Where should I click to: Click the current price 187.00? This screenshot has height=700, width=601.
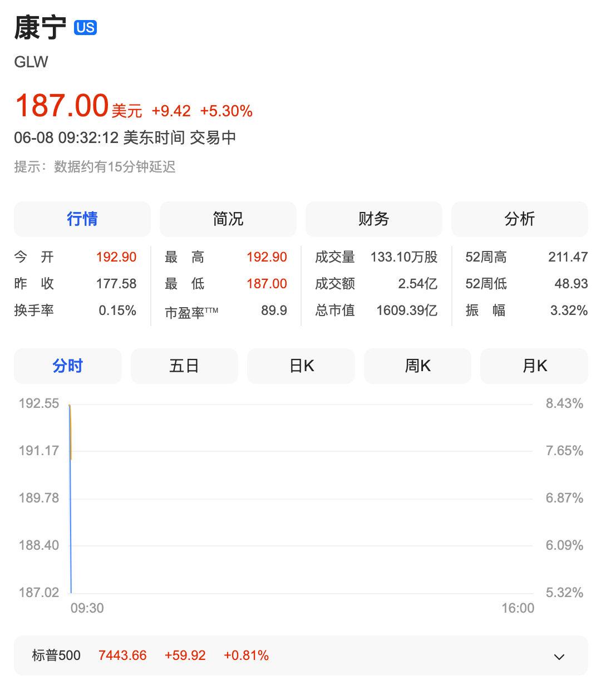[x=62, y=105]
